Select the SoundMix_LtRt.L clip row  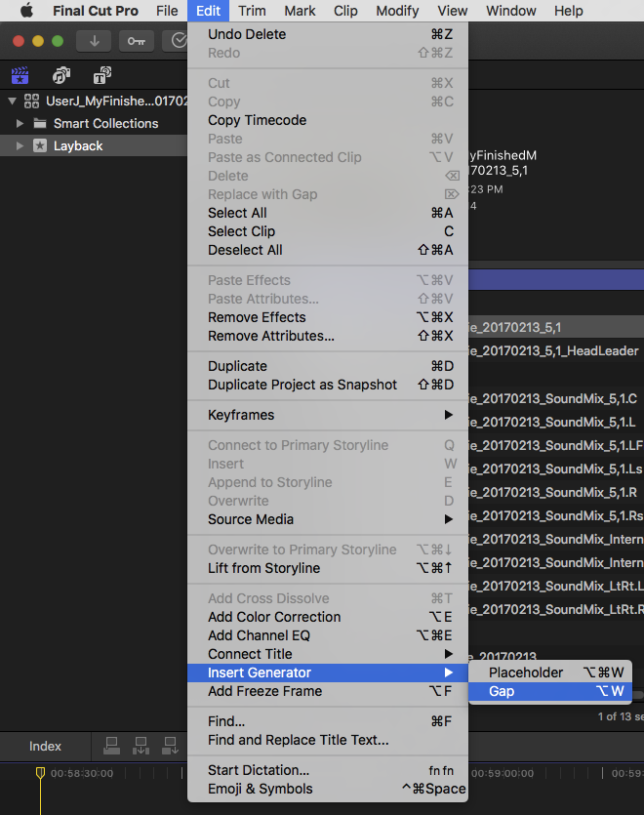click(x=556, y=586)
